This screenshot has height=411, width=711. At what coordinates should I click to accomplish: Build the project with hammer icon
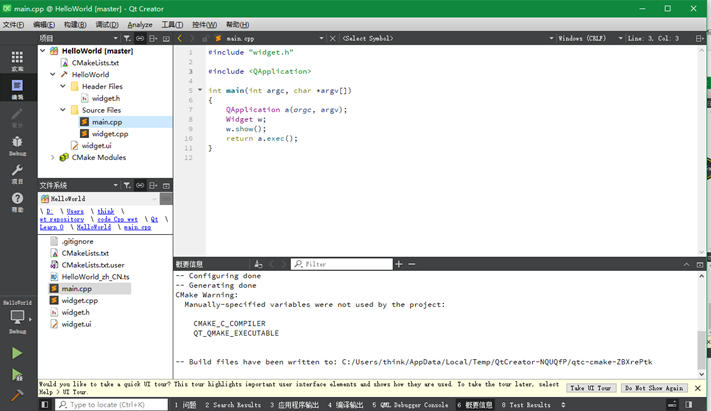(x=17, y=396)
